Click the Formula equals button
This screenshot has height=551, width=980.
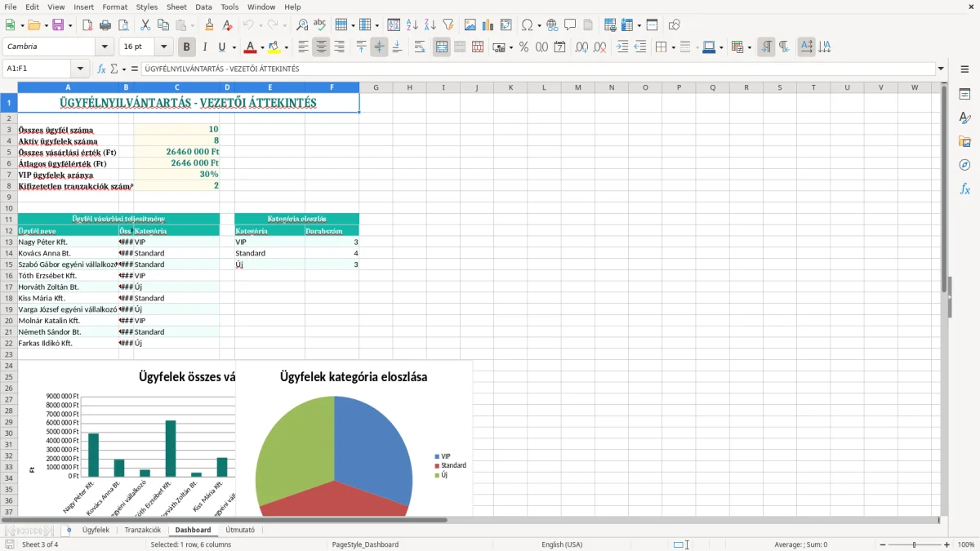click(135, 69)
